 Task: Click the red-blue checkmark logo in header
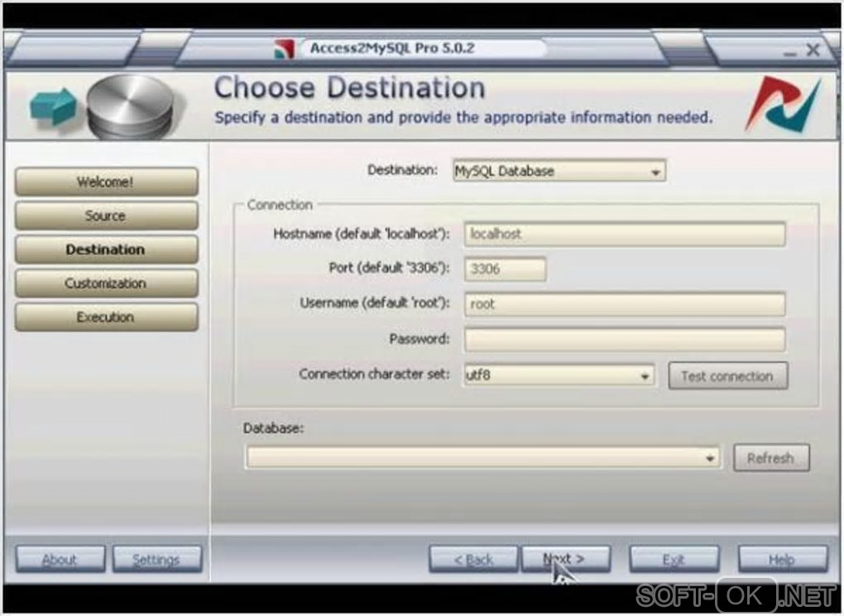784,105
